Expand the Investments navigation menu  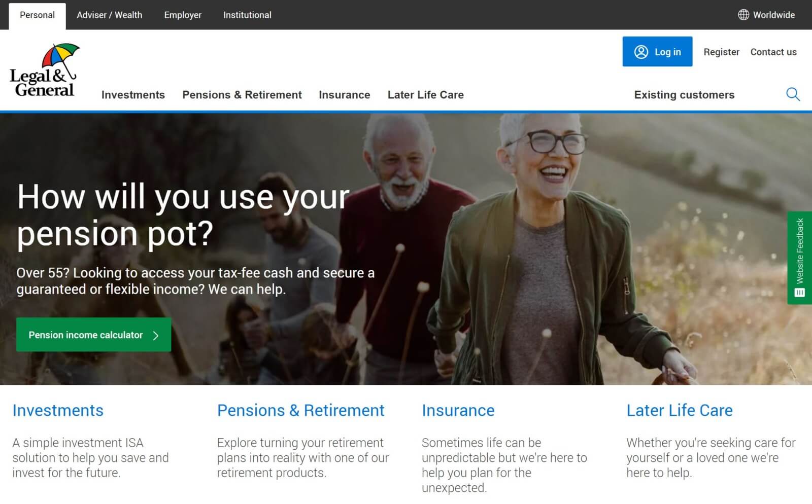133,95
